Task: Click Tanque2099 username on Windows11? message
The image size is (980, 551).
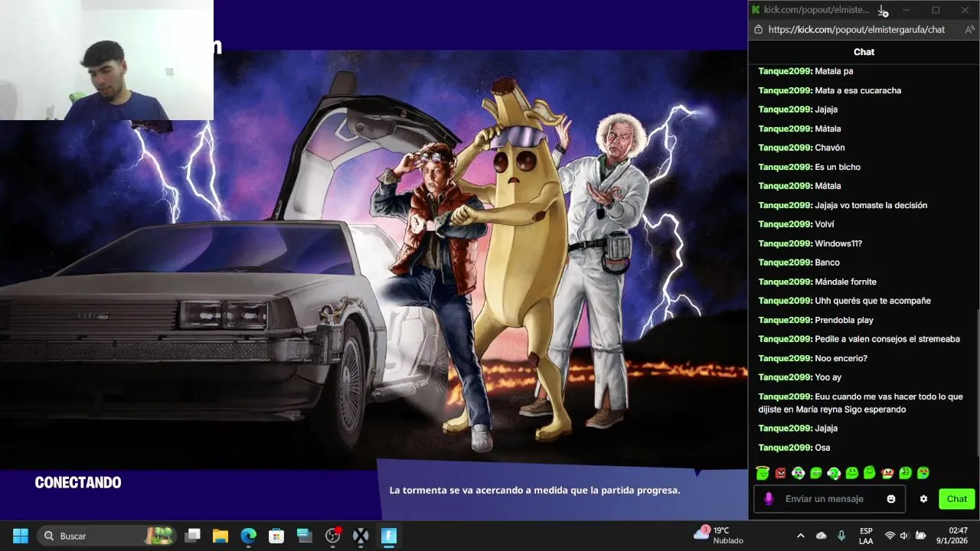Action: point(786,243)
